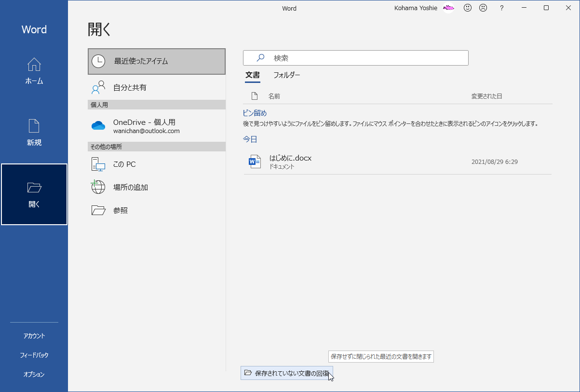
Task: Open アカウント settings
Action: [34, 336]
